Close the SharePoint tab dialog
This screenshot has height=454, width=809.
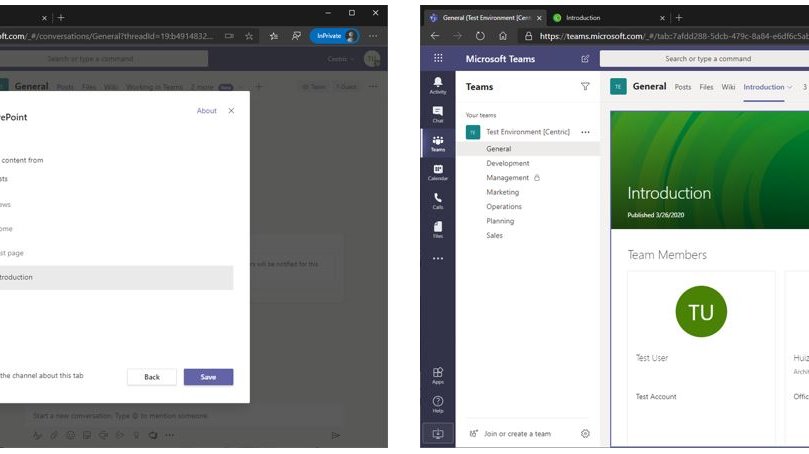pyautogui.click(x=231, y=111)
